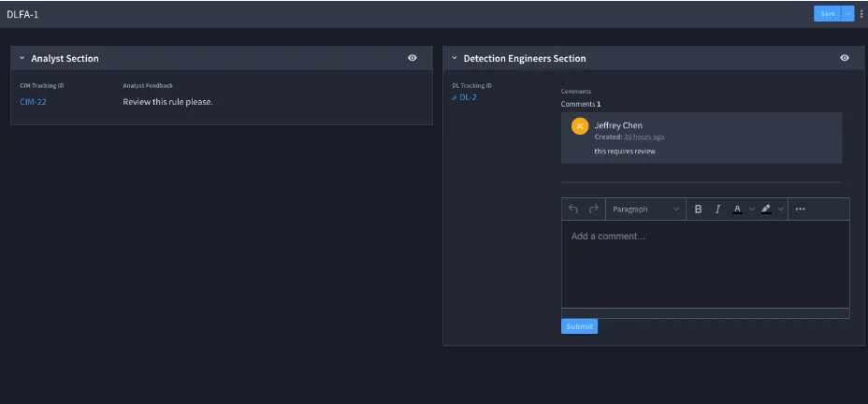Click the 'Comments 1' count heading
Image resolution: width=868 pixels, height=404 pixels.
(x=581, y=104)
